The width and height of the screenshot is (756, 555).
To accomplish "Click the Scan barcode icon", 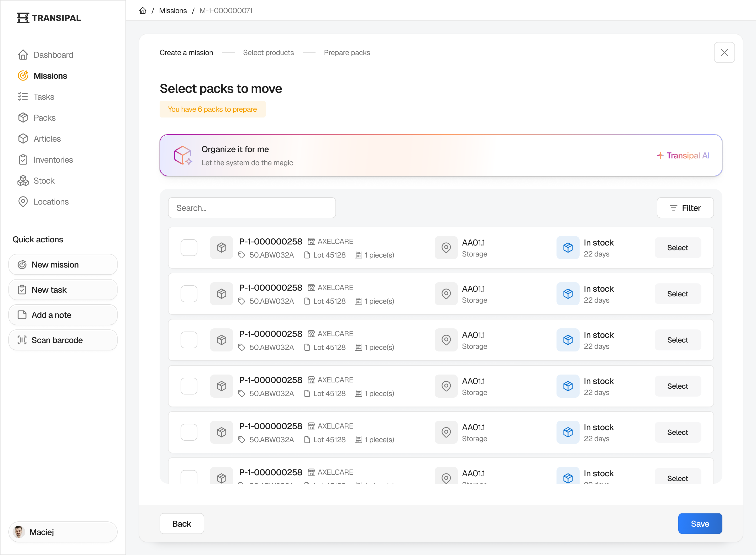I will pos(22,340).
